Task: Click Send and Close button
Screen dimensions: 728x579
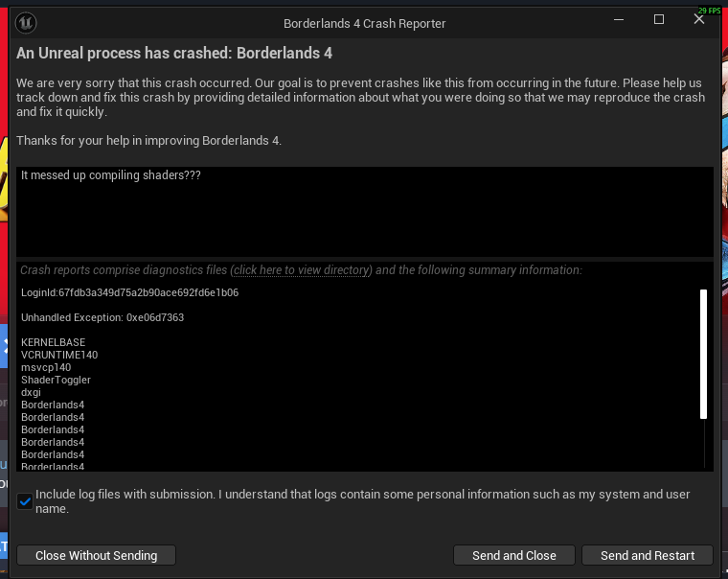Action: 514,555
